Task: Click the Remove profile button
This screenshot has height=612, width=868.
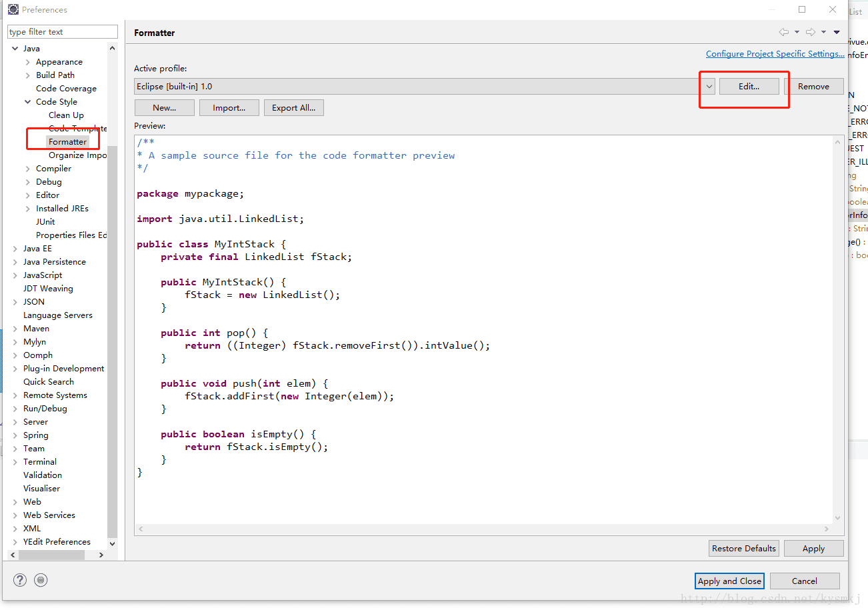Action: (813, 86)
